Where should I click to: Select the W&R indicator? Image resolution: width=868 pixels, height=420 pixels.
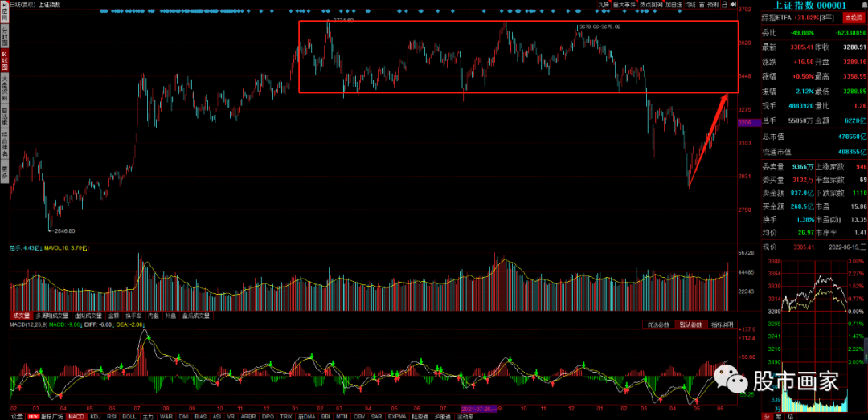click(x=166, y=416)
